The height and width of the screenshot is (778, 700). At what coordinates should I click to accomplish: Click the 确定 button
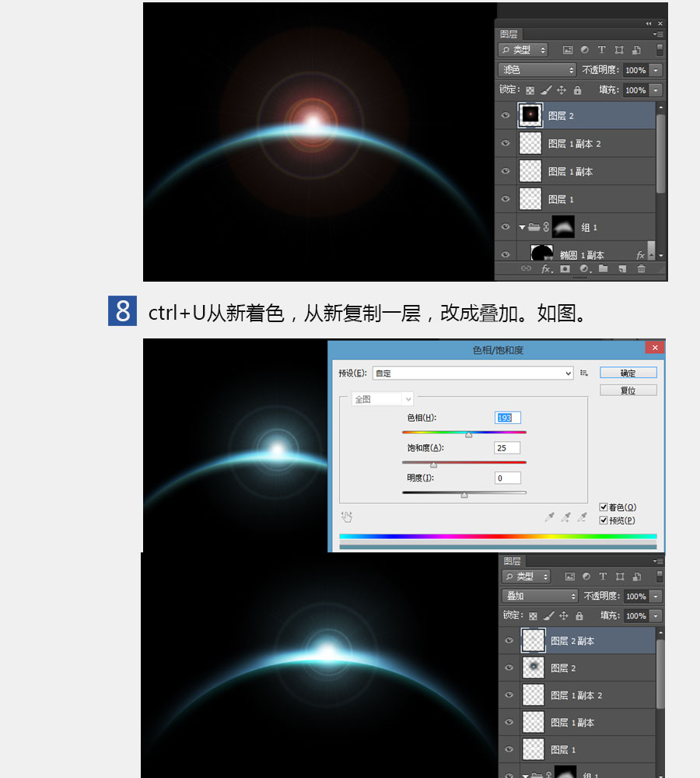(628, 373)
